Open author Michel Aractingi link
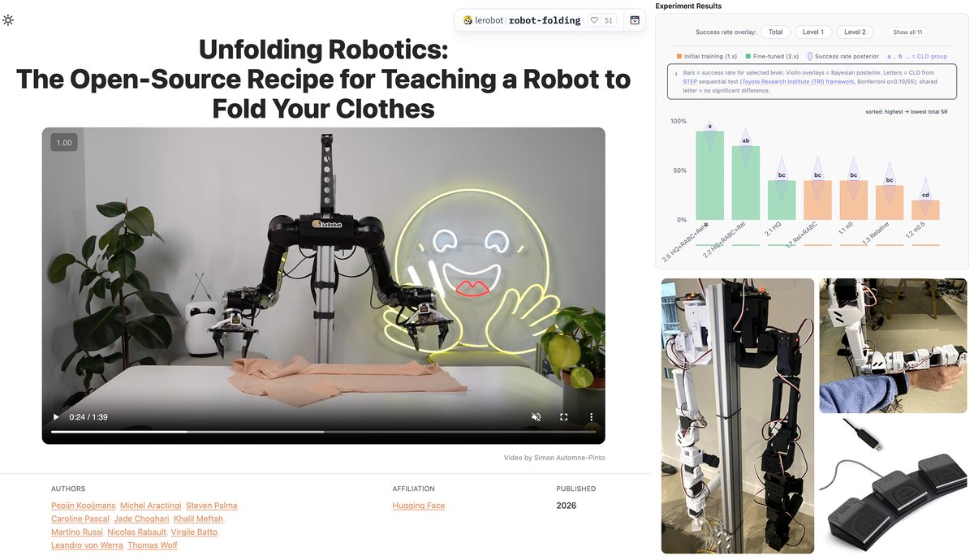Viewport: 974px width, 560px height. click(x=151, y=506)
